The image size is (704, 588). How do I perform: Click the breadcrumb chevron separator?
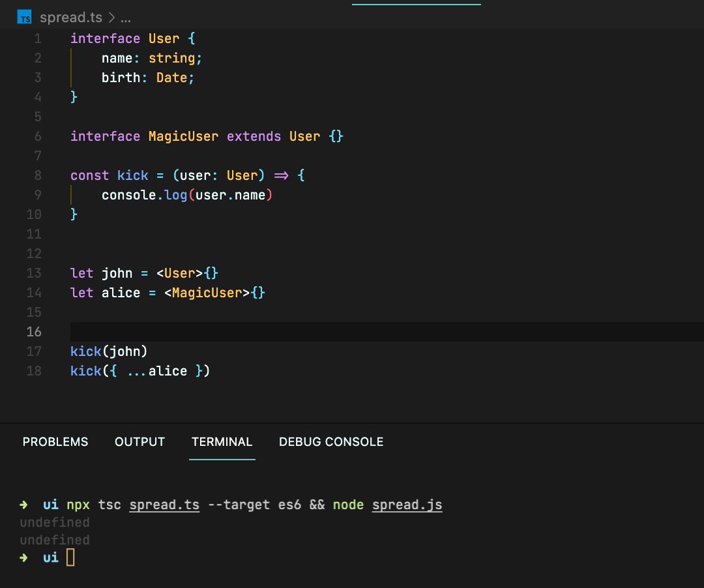coord(111,18)
